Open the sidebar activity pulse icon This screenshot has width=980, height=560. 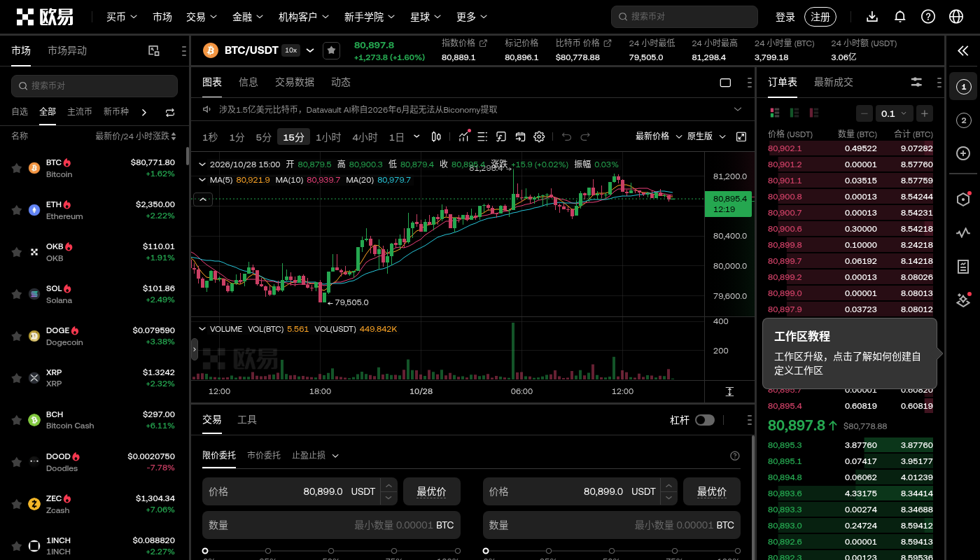tap(963, 233)
